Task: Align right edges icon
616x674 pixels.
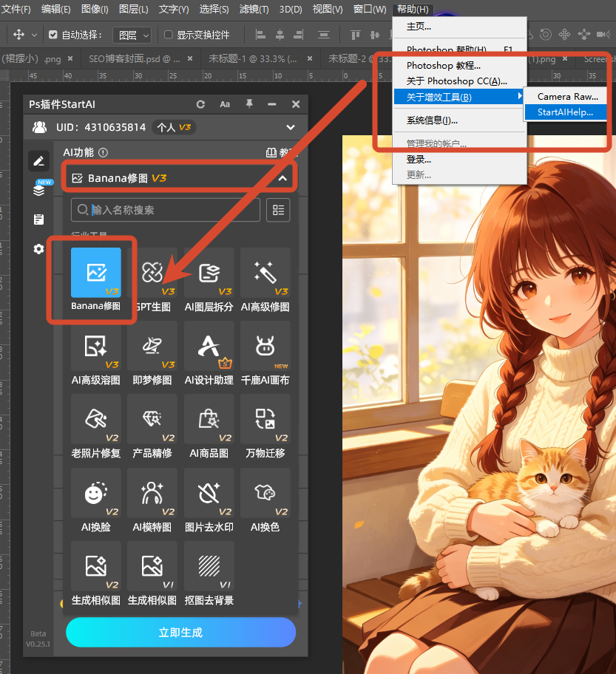Action: click(x=299, y=35)
